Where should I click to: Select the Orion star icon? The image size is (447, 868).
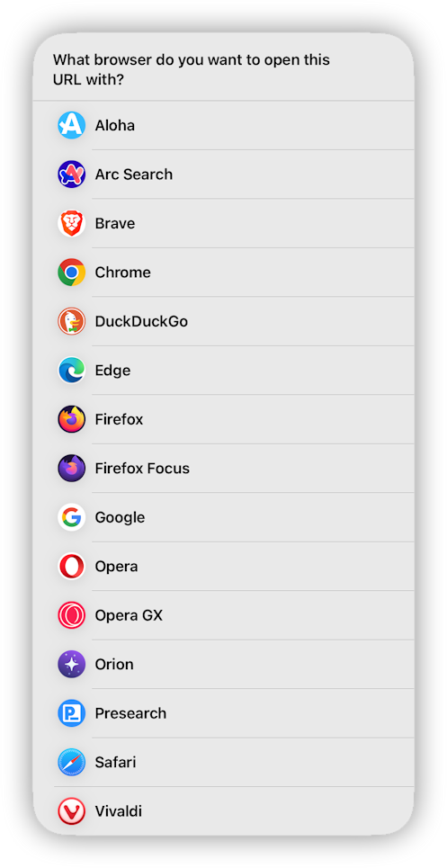click(x=71, y=665)
